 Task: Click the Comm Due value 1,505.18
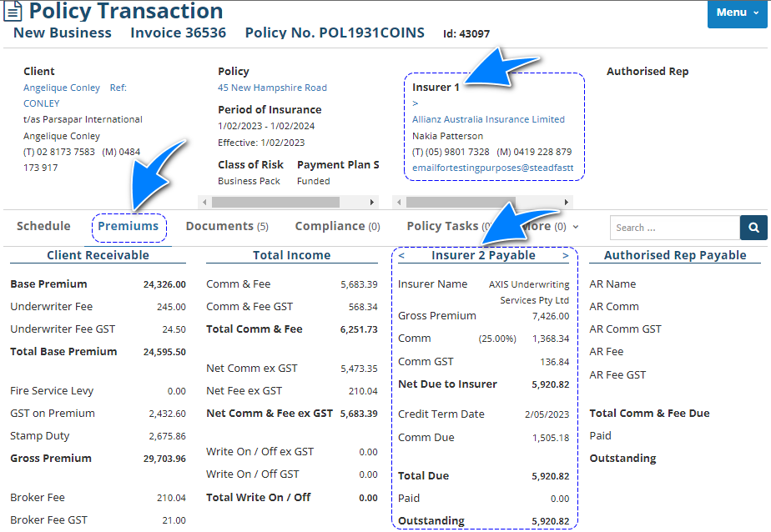pos(550,438)
